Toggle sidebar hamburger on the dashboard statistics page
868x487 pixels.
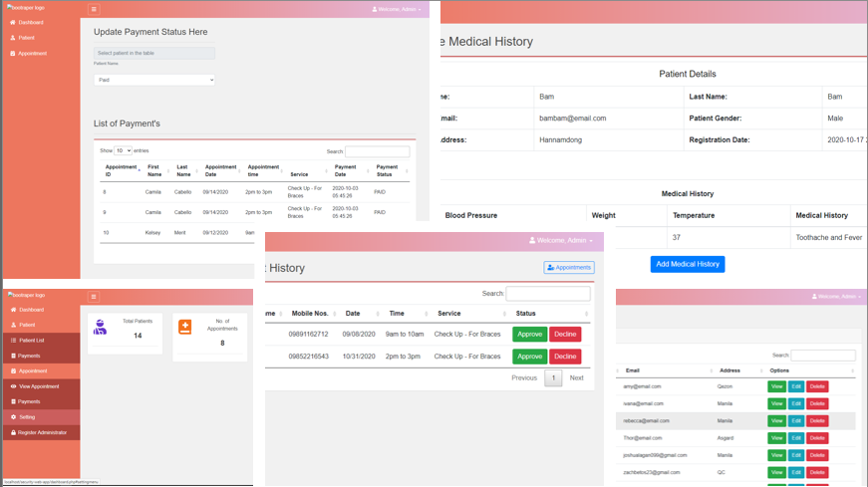tap(94, 297)
